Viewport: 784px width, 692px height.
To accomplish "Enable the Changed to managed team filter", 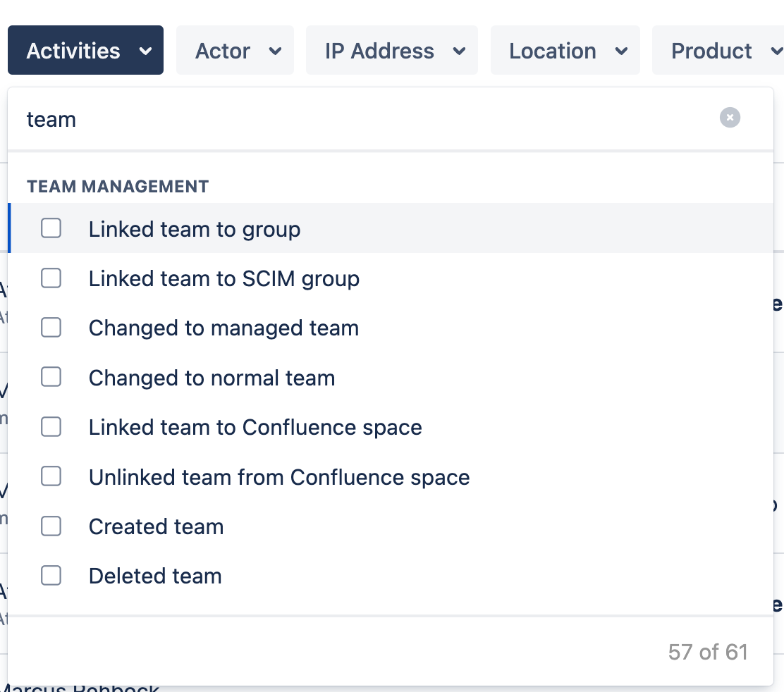I will point(51,327).
